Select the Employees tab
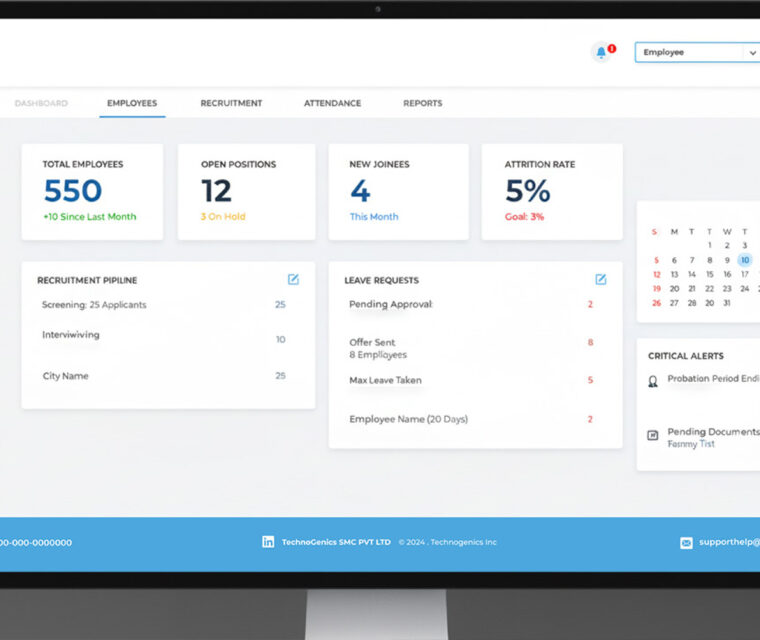760x640 pixels. click(132, 103)
